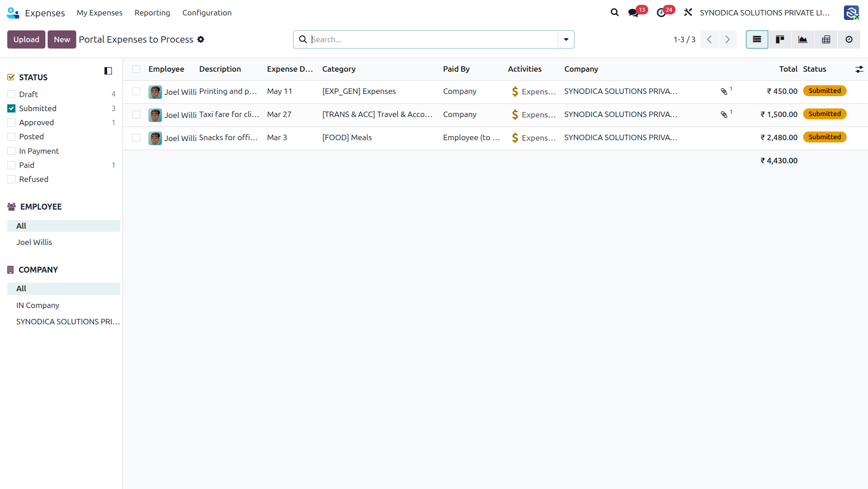
Task: Sort by Employee column header
Action: click(x=166, y=69)
